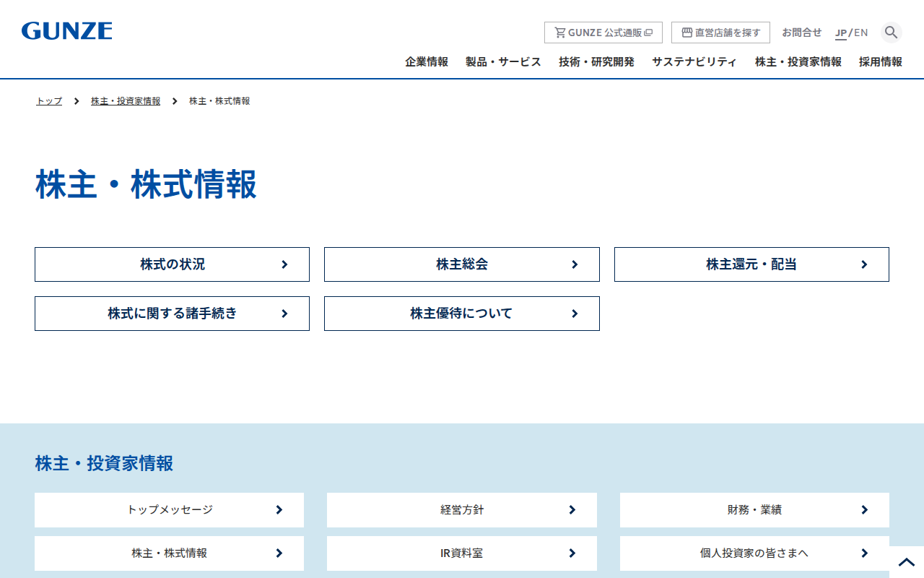Image resolution: width=924 pixels, height=578 pixels.
Task: Expand the サステナビリティ navigation item
Action: pyautogui.click(x=694, y=62)
